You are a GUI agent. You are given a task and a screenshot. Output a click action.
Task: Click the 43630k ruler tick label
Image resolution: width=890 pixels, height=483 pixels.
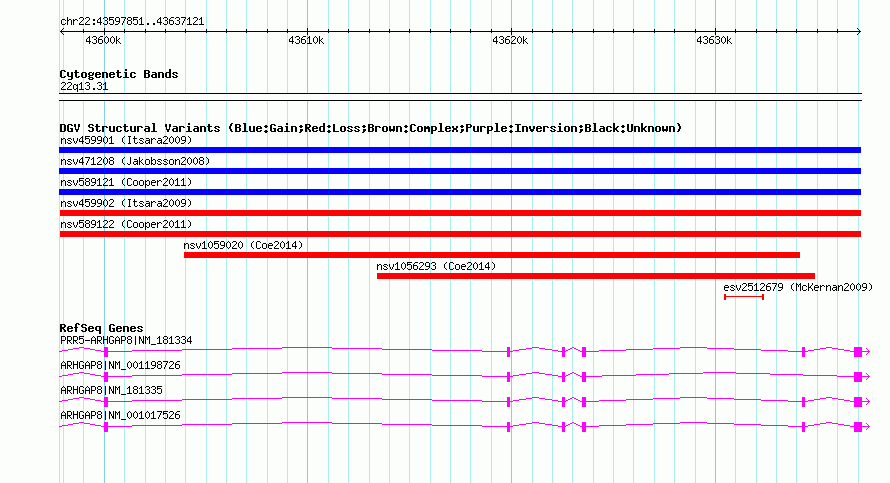[714, 40]
